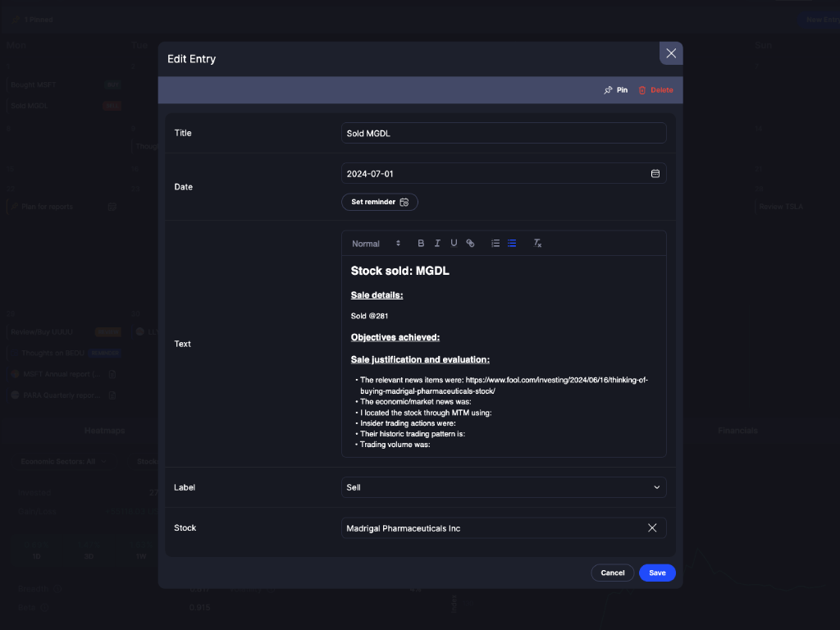
Task: Pin this journal entry
Action: click(615, 90)
